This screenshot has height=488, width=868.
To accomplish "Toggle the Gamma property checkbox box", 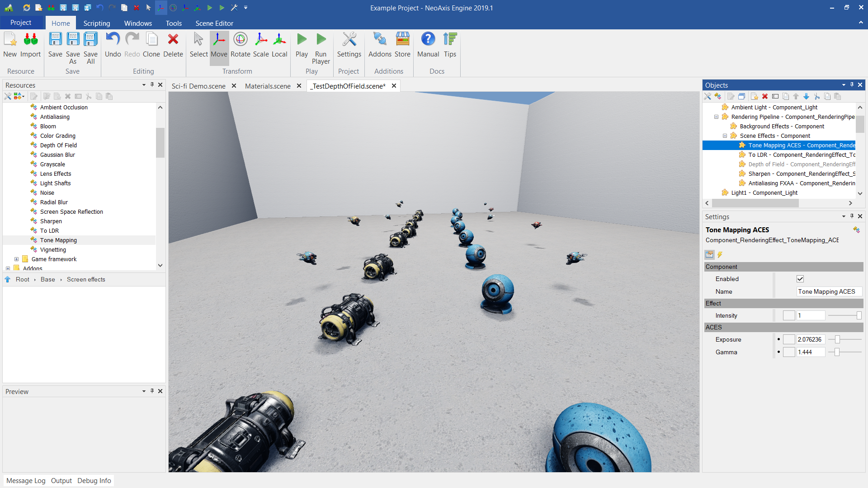I will (789, 352).
